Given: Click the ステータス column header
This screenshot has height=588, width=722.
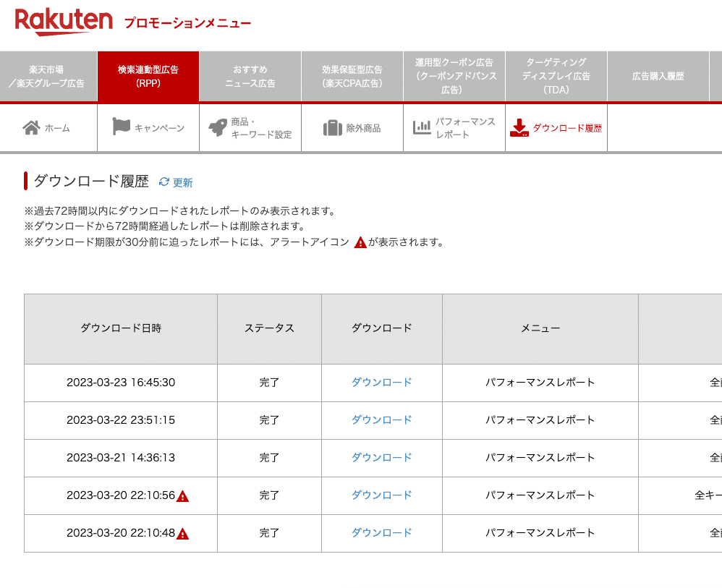Looking at the screenshot, I should pos(269,328).
